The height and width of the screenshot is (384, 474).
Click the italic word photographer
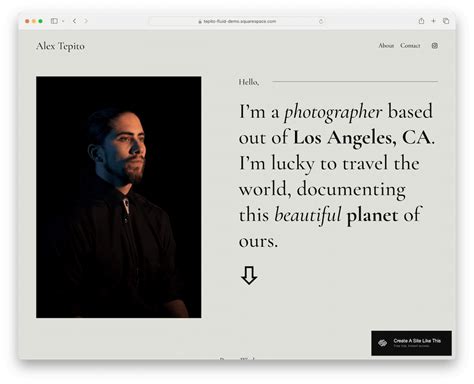(x=333, y=112)
